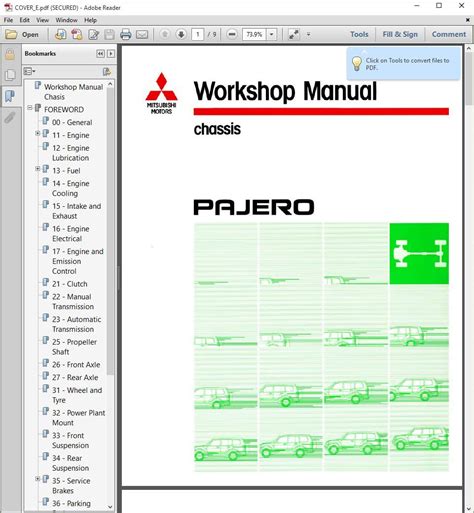Open the Window menu
The width and height of the screenshot is (474, 513).
click(66, 20)
